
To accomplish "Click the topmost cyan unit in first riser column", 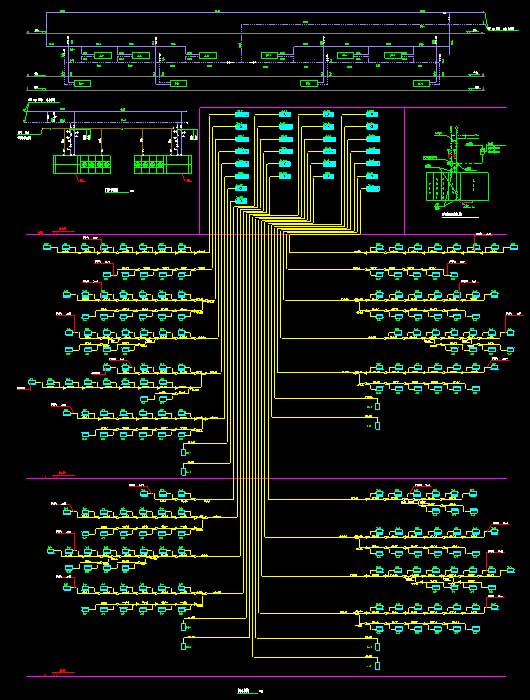I will (242, 114).
